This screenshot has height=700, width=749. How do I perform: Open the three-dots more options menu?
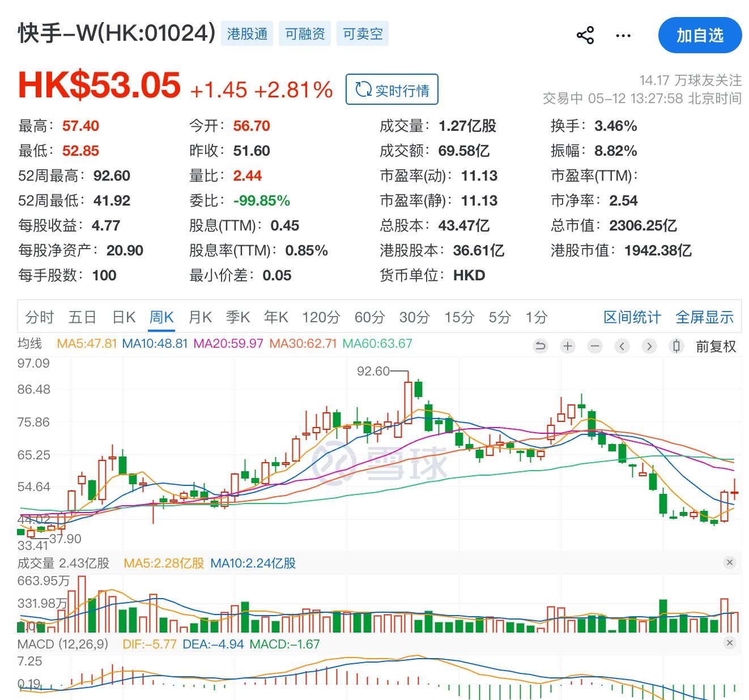pos(623,36)
